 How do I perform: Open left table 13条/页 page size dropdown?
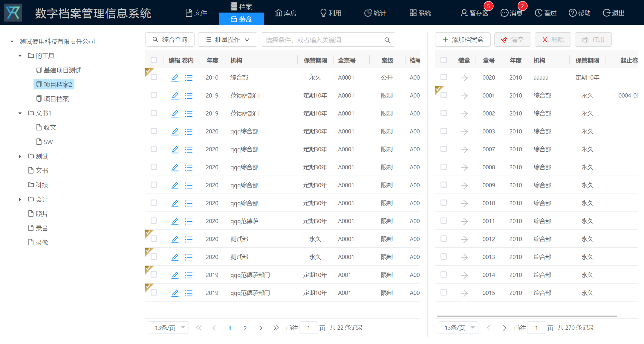point(168,328)
